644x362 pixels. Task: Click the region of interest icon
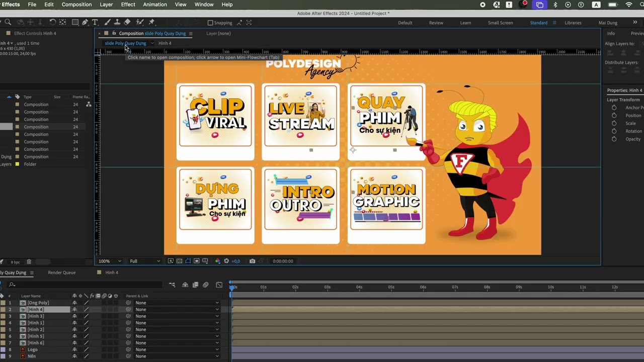pyautogui.click(x=197, y=261)
